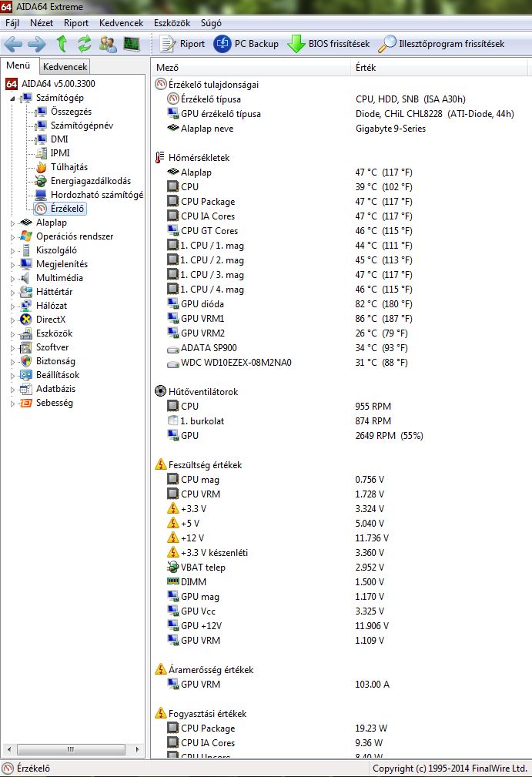532x777 pixels.
Task: Click the Forward navigation arrow icon
Action: [36, 44]
